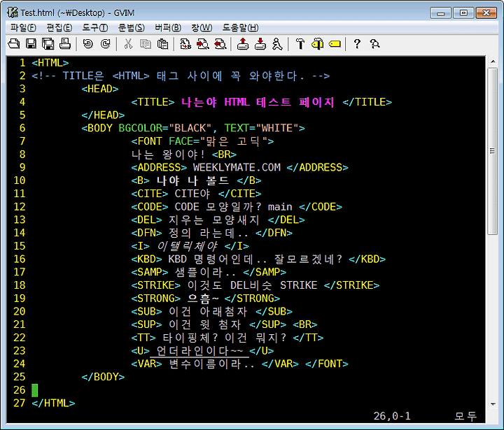
Task: Open the 창(W) menu
Action: (x=202, y=27)
